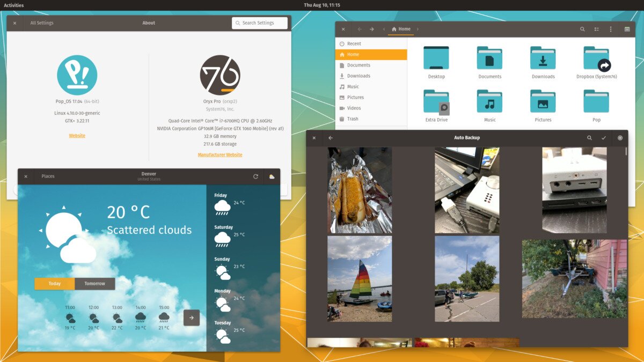This screenshot has height=362, width=644.
Task: Open the boat trailer by pink house photo
Action: [574, 279]
